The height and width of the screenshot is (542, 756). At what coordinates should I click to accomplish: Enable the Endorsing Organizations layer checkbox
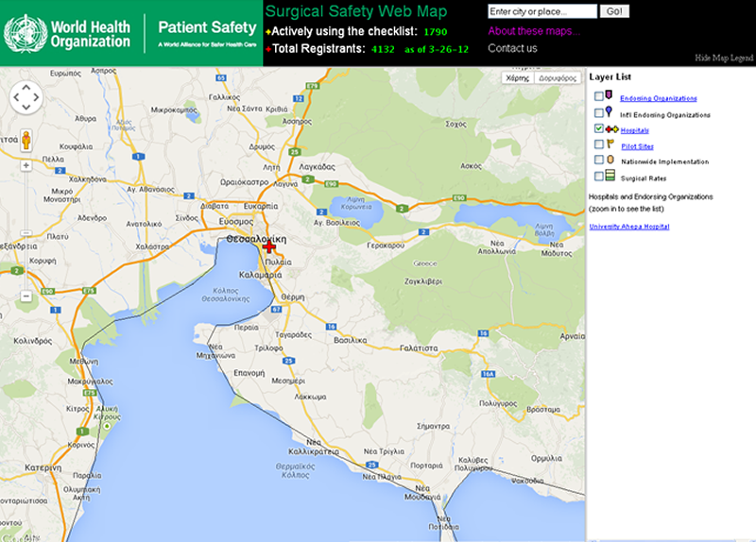pyautogui.click(x=598, y=96)
